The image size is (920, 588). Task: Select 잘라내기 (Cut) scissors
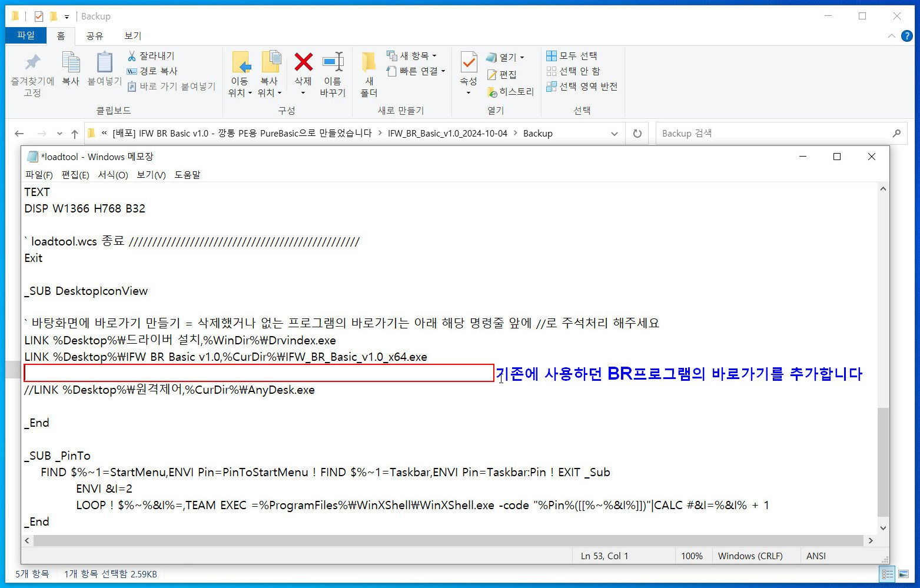tap(151, 56)
